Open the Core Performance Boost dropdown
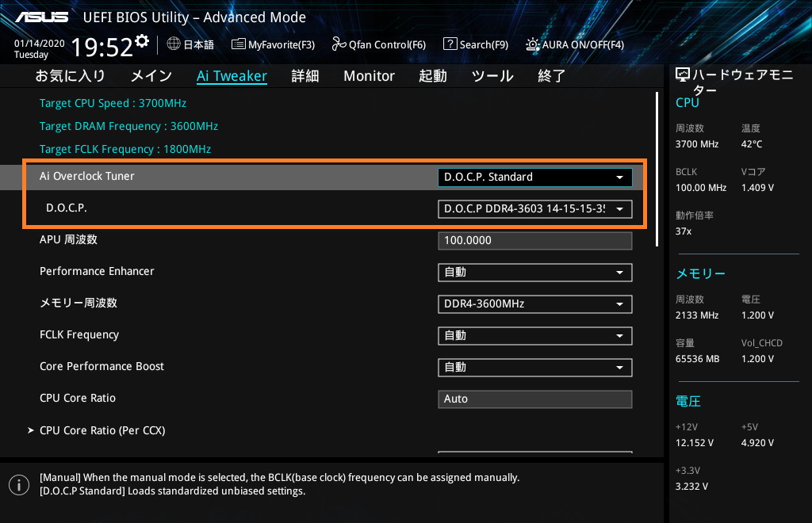Image resolution: width=812 pixels, height=523 pixels. click(535, 368)
